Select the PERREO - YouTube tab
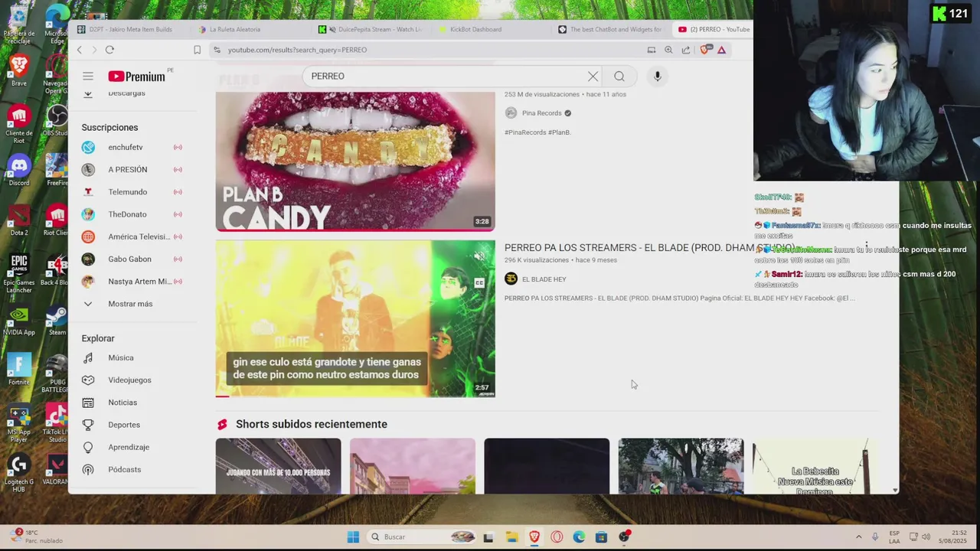The height and width of the screenshot is (551, 980). 714,29
